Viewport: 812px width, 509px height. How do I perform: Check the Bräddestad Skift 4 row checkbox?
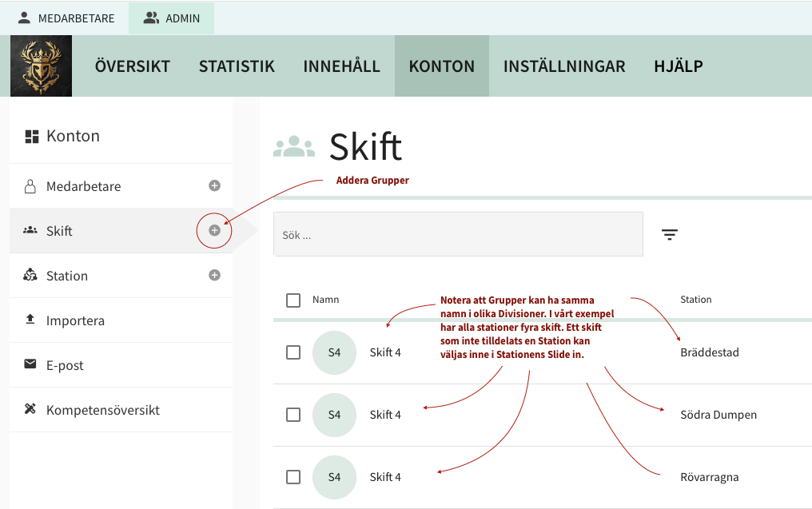(293, 352)
